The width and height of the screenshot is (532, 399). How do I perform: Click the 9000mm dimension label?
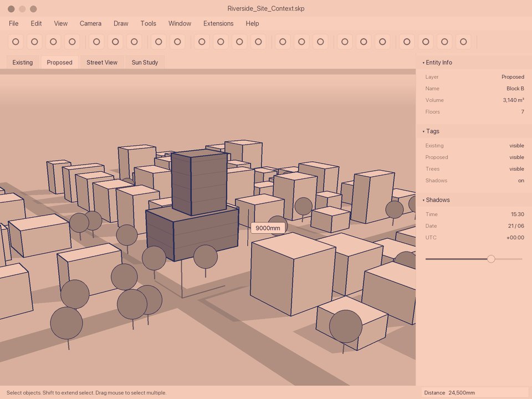click(x=268, y=228)
